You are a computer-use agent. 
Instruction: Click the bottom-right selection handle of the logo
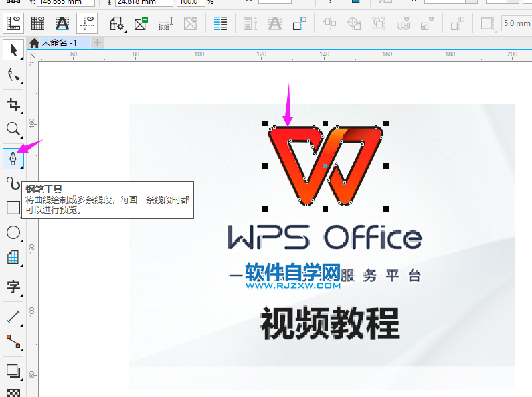point(386,209)
